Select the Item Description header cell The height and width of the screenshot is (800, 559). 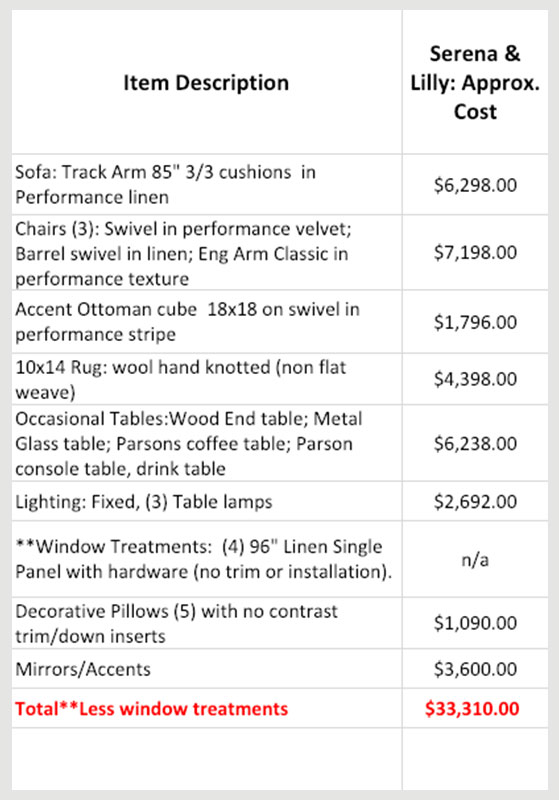coord(207,82)
